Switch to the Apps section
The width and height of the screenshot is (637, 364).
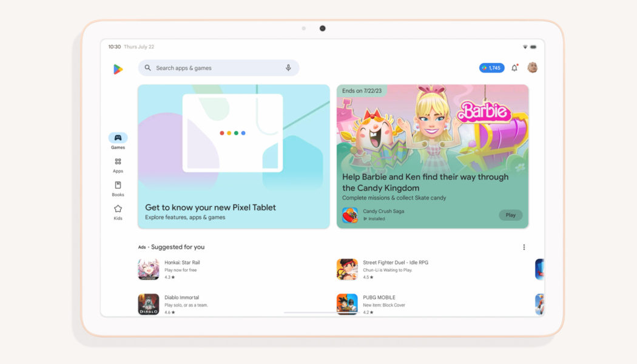[117, 163]
